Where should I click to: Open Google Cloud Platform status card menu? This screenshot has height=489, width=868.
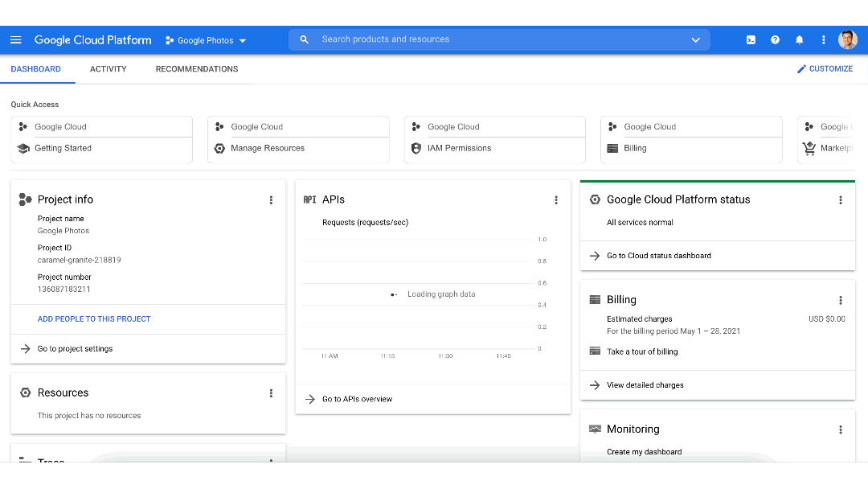pos(841,200)
